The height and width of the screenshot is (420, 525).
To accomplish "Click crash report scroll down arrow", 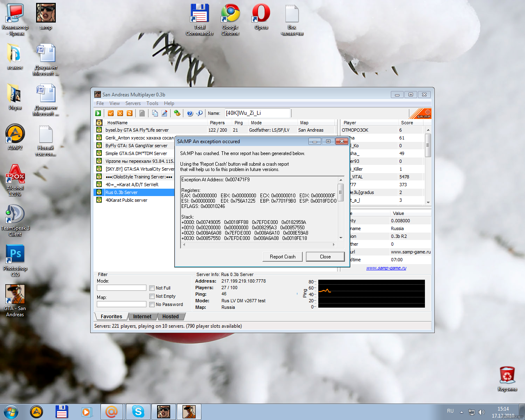I will click(x=340, y=237).
